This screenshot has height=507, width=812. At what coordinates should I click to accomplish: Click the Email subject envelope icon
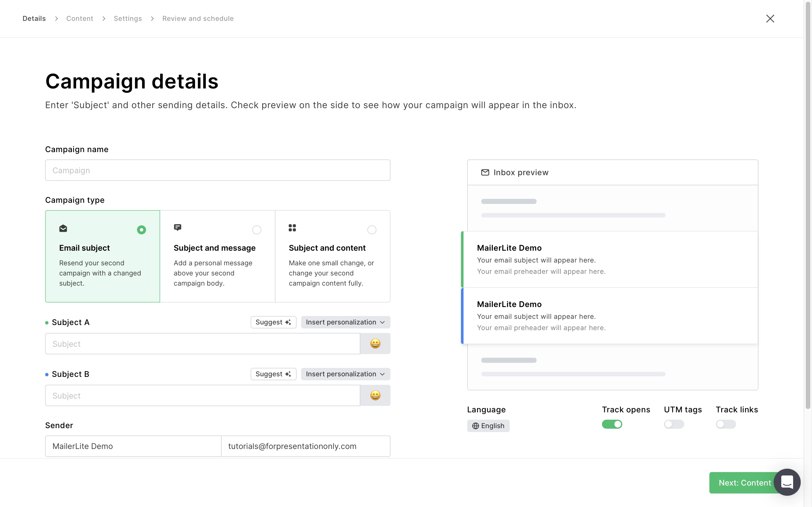pyautogui.click(x=63, y=229)
